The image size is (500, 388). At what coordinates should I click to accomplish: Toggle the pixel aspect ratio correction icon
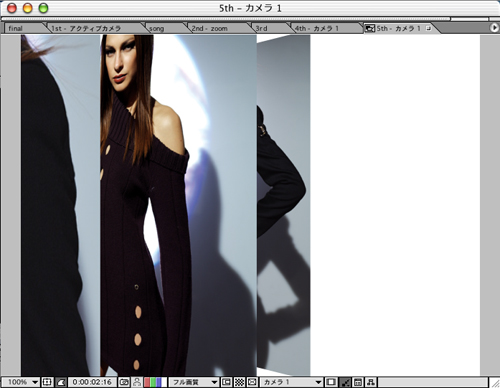click(252, 382)
